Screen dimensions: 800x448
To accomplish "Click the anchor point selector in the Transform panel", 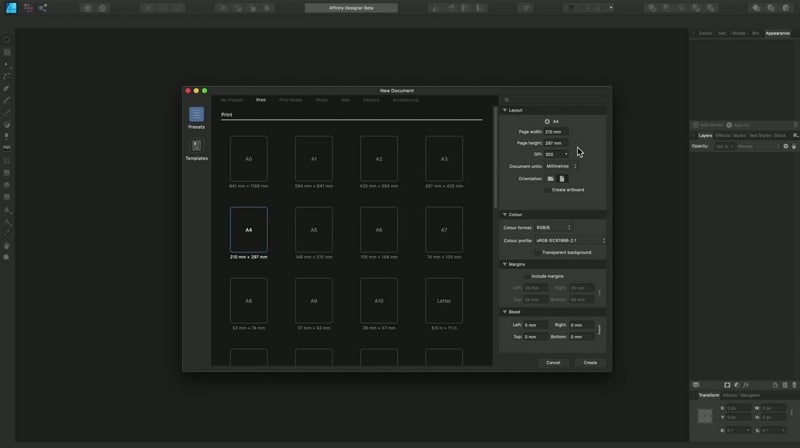I will 705,416.
